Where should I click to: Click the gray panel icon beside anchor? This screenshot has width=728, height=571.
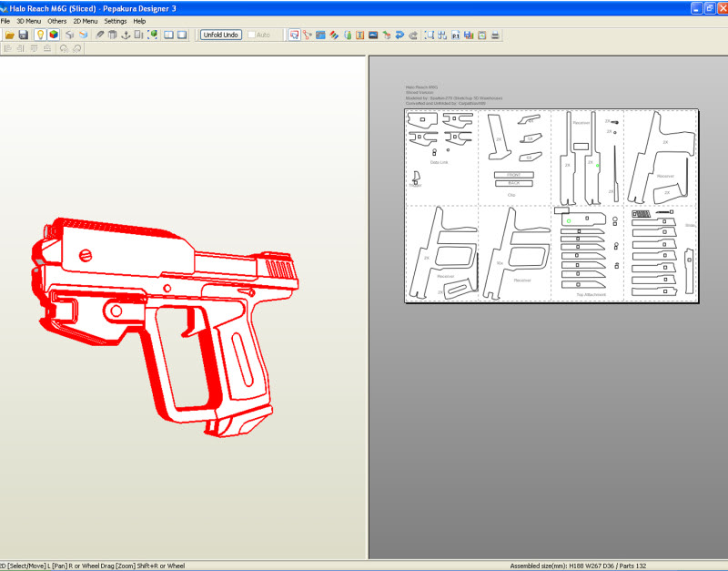tap(138, 35)
